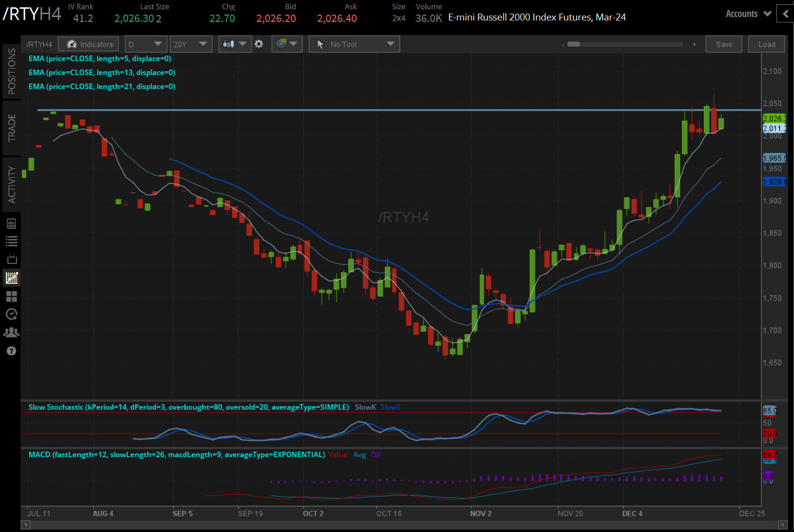Open the Indicators editor
The width and height of the screenshot is (794, 532).
(88, 44)
